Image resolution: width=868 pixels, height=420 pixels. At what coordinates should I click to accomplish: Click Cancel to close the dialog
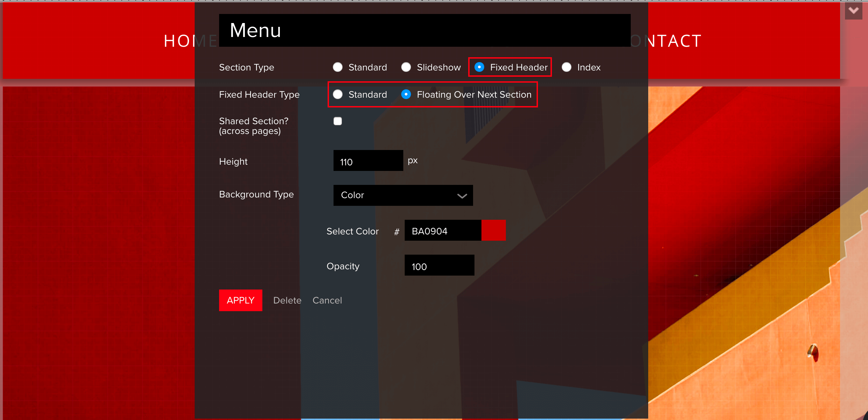click(x=327, y=300)
